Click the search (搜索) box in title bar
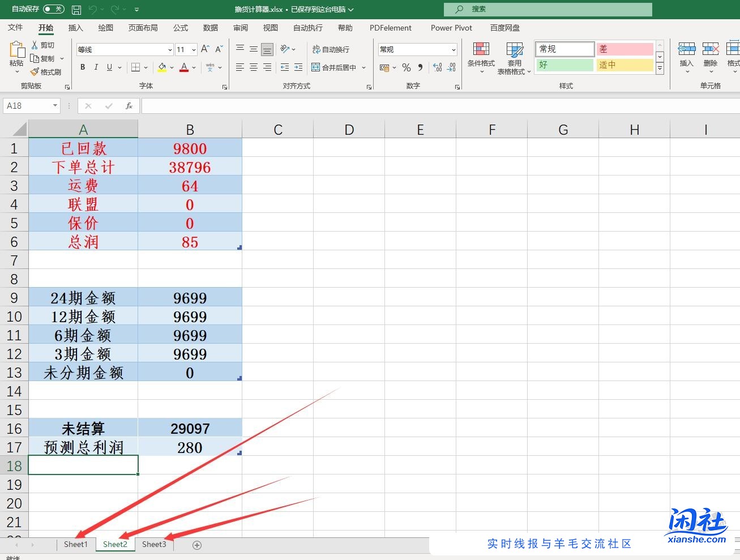Viewport: 740px width, 560px height. (547, 9)
